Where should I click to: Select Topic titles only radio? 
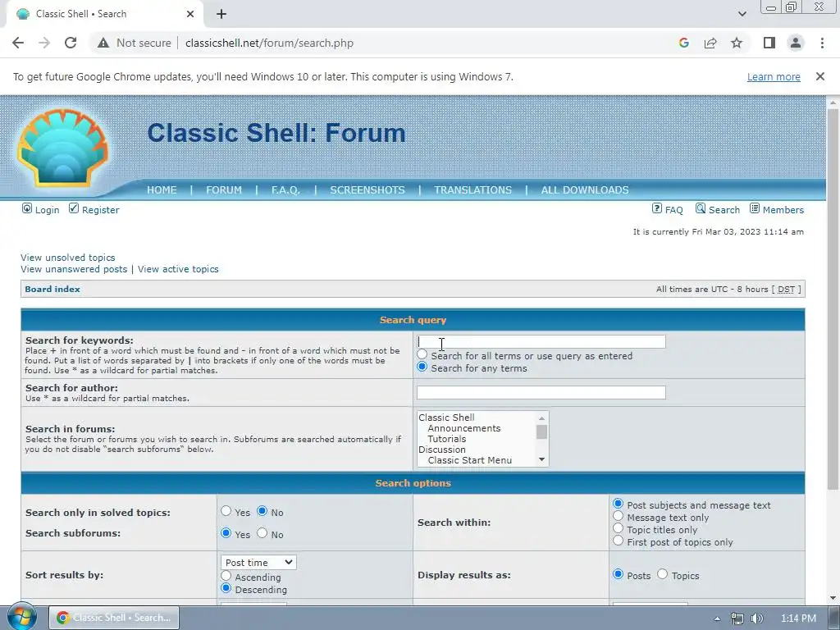[x=619, y=528]
